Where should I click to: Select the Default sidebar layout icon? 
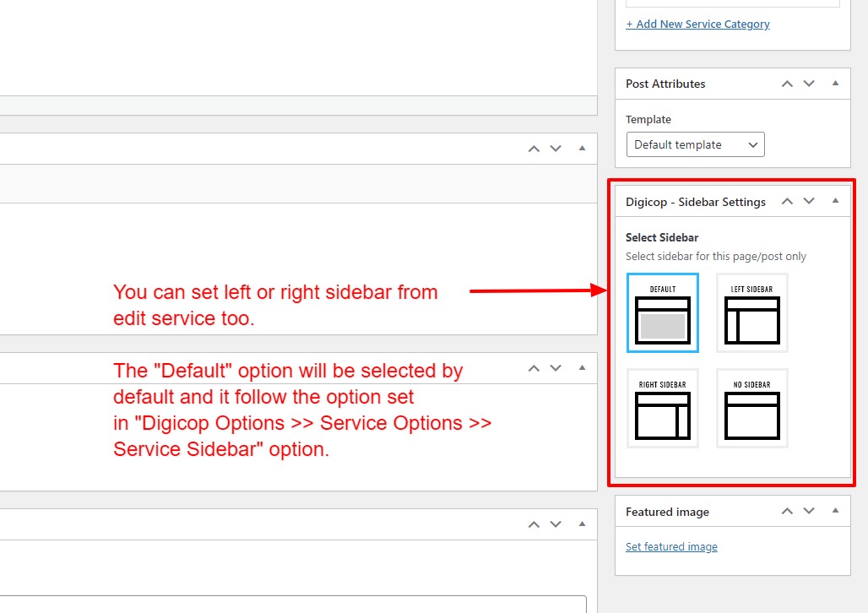point(663,312)
